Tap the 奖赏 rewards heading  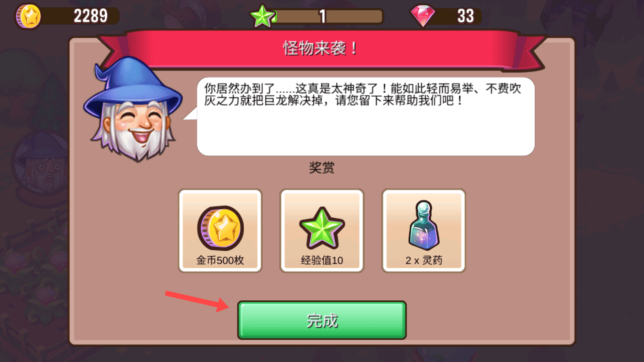322,168
